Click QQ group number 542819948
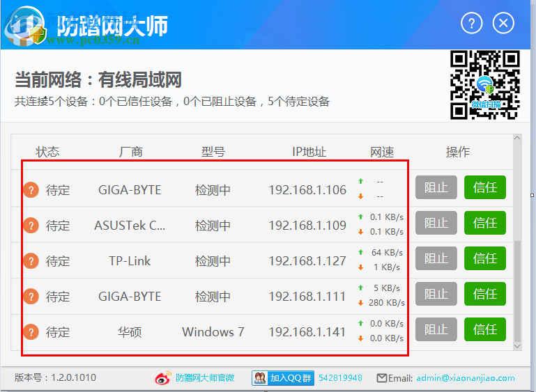This screenshot has width=536, height=392. click(340, 378)
